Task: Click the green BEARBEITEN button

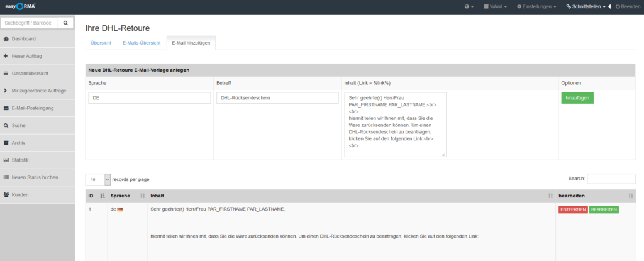Action: (604, 209)
